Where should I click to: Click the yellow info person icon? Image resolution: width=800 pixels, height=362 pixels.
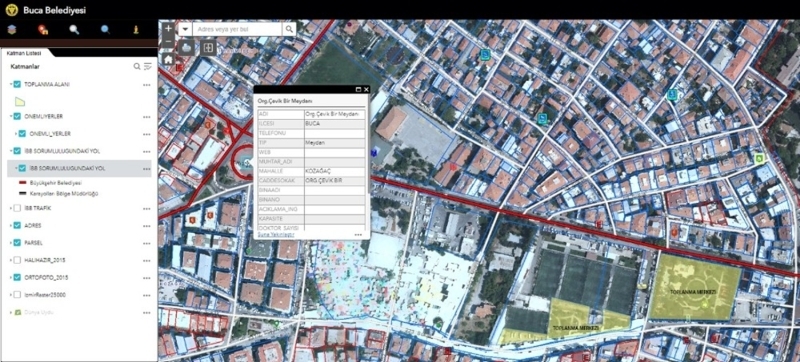(x=136, y=30)
